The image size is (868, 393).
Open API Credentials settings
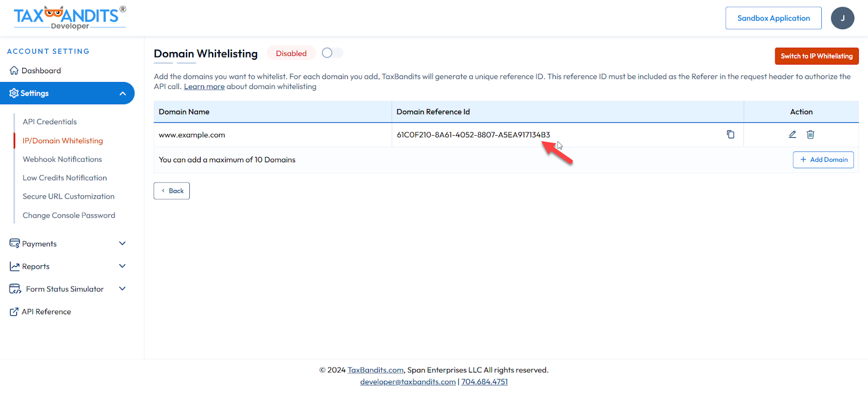pyautogui.click(x=50, y=122)
